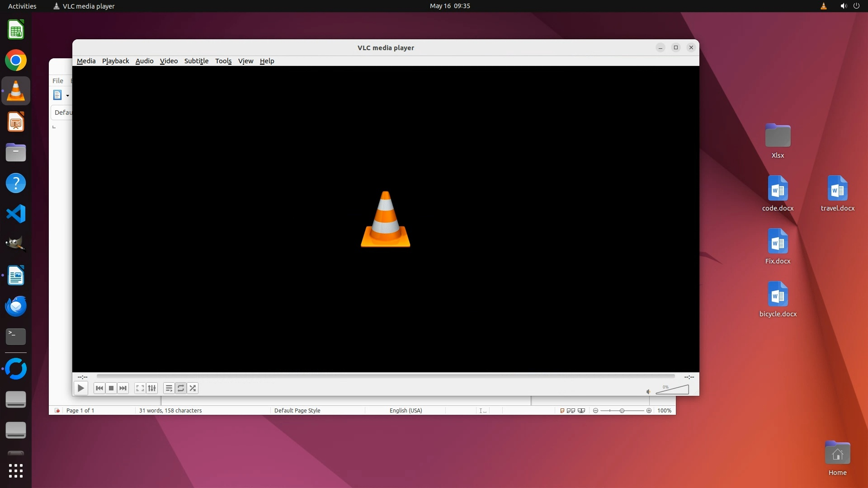Show extended settings (equalizer icon)
Screen dimensions: 868x488
coord(152,388)
